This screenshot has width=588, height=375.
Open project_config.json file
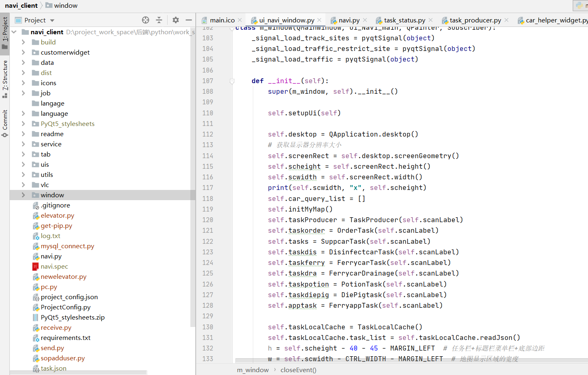pyautogui.click(x=69, y=297)
